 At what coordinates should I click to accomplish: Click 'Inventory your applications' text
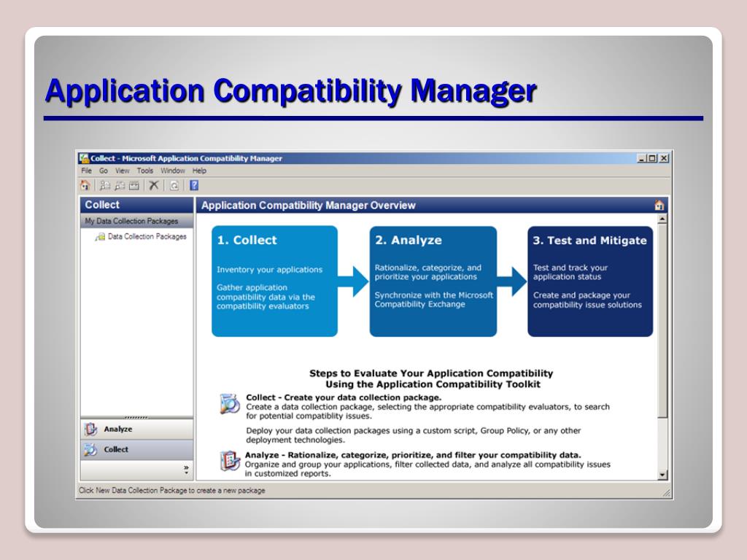(x=269, y=270)
